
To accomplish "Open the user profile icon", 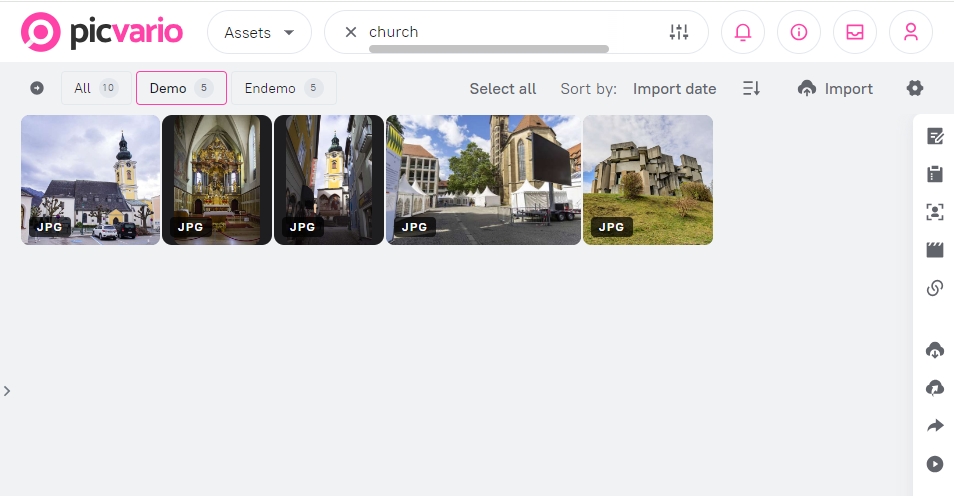I will point(910,32).
